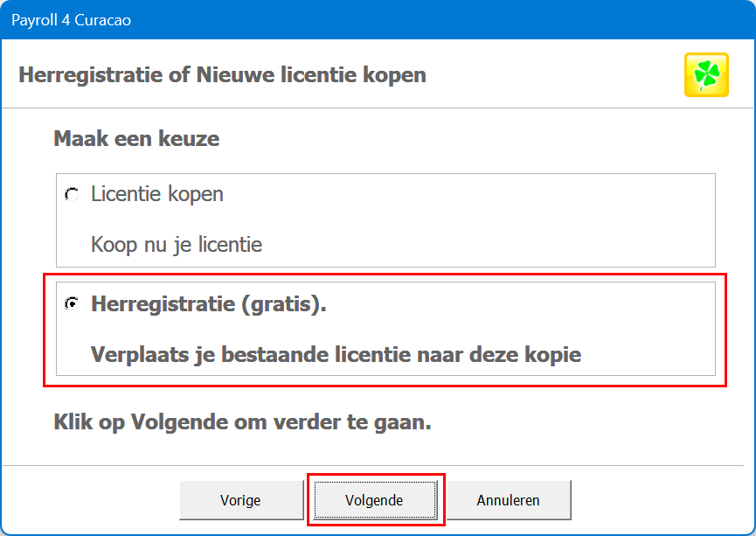Click the empty title bar area right of the title

[437, 19]
